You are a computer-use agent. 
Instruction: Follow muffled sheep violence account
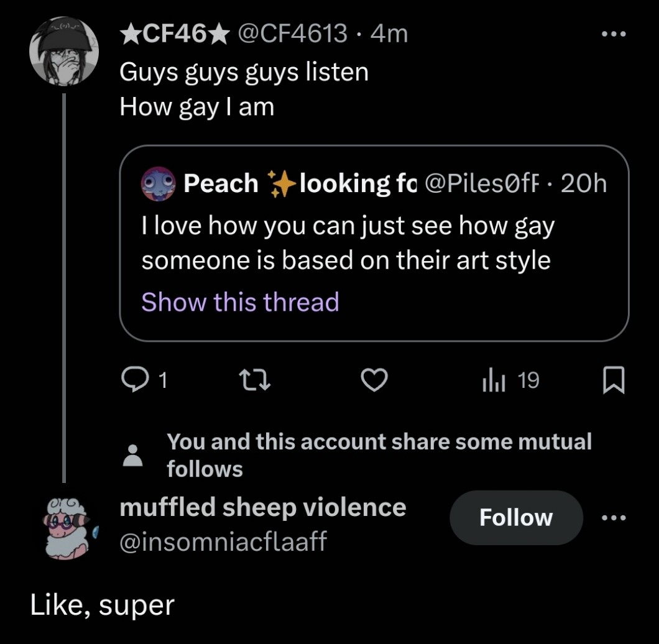click(x=515, y=517)
